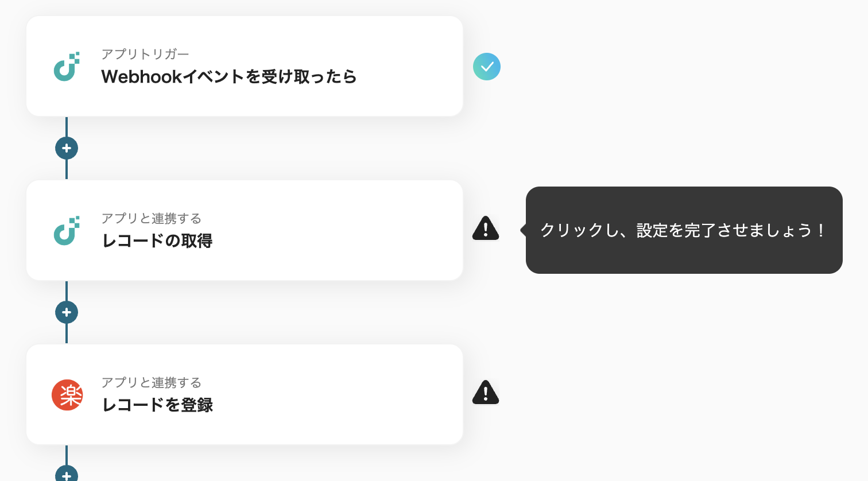Click the plus button below the レコードを登録 card

[x=67, y=475]
